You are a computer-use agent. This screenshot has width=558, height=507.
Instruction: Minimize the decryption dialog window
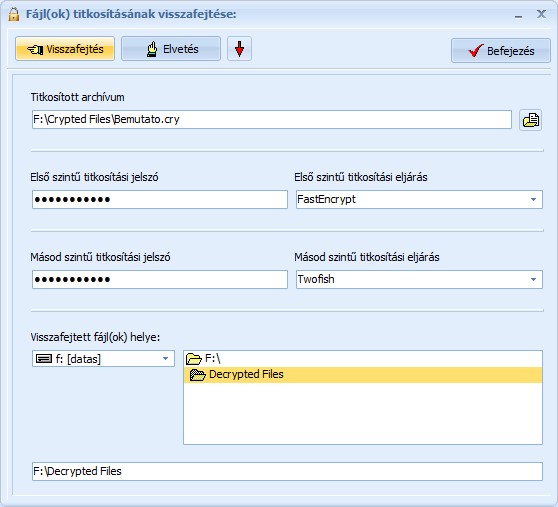point(518,15)
